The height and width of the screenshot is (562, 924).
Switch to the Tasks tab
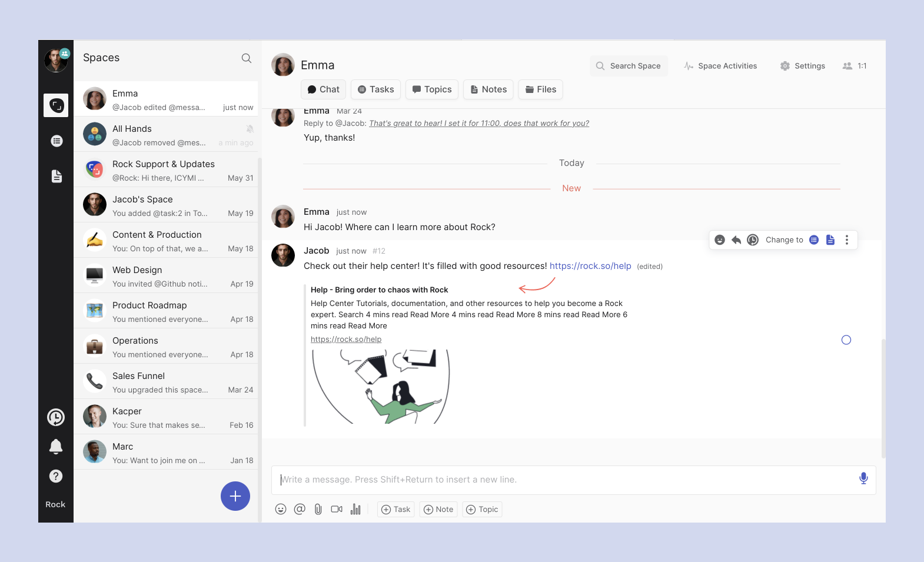pos(376,89)
